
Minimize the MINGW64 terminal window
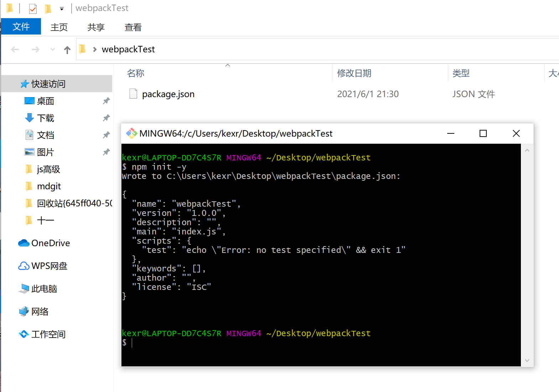[451, 133]
